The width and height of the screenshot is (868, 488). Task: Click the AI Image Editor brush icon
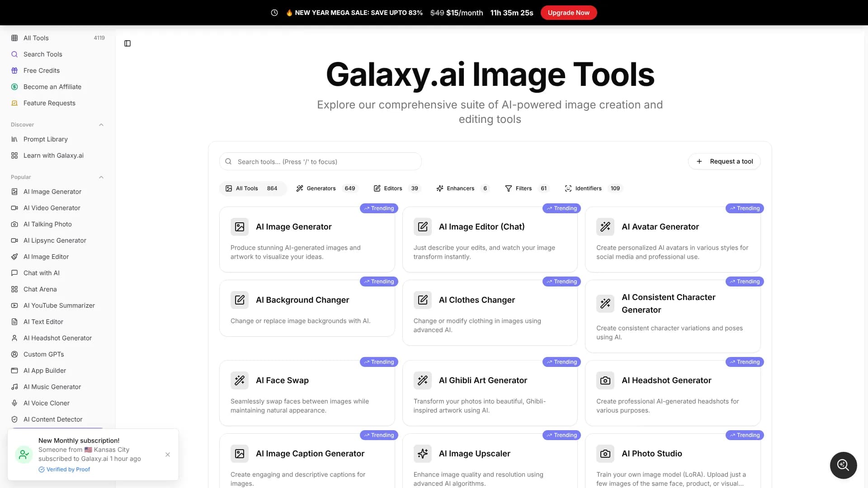click(x=14, y=257)
